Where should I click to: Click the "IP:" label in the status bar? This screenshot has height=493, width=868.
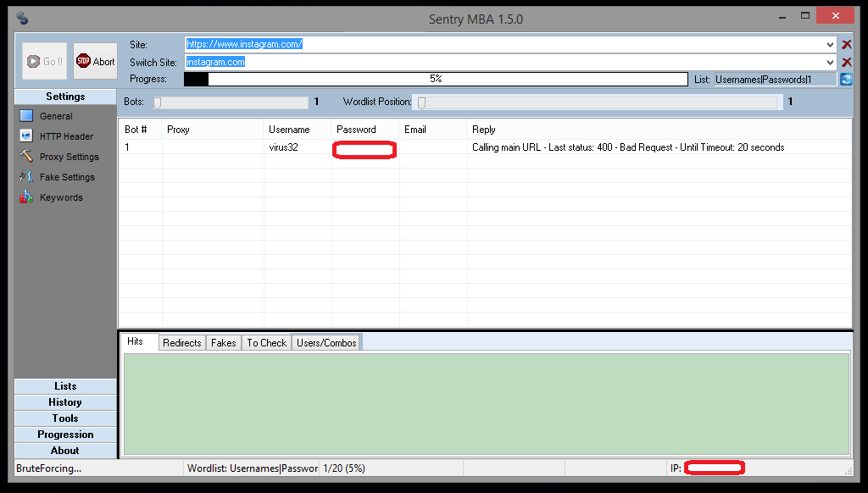pos(676,468)
